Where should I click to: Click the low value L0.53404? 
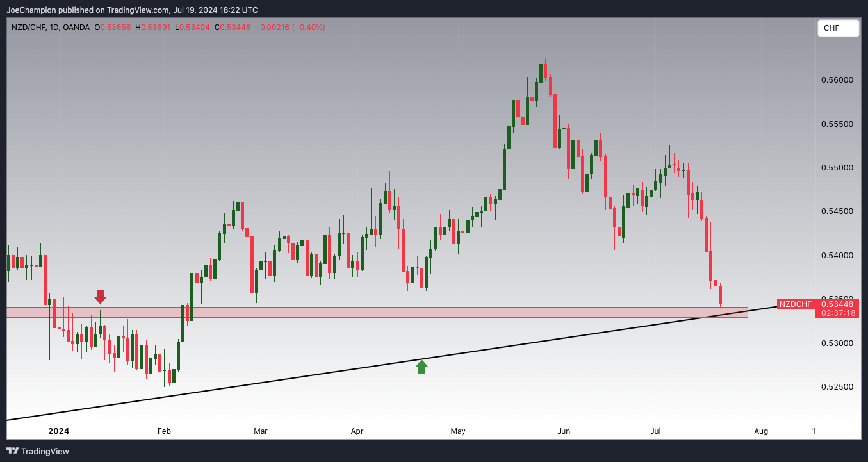(x=192, y=28)
